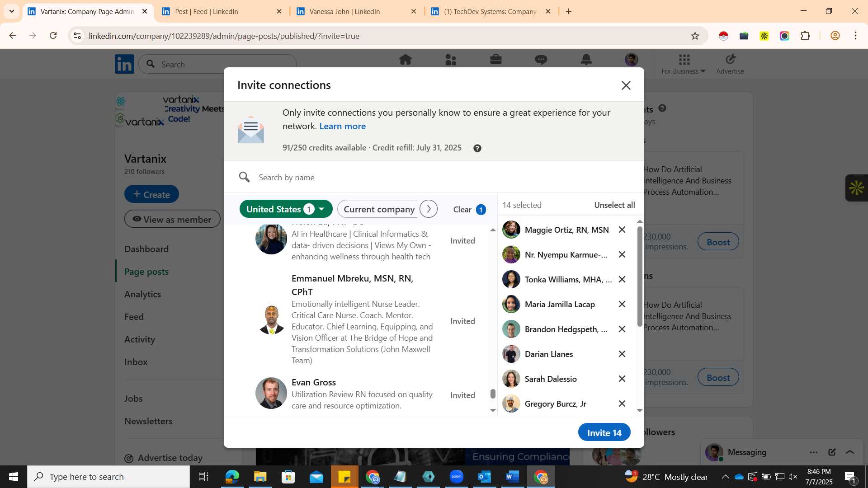868x488 pixels.
Task: Open Analytics in admin sidebar
Action: coord(143,294)
